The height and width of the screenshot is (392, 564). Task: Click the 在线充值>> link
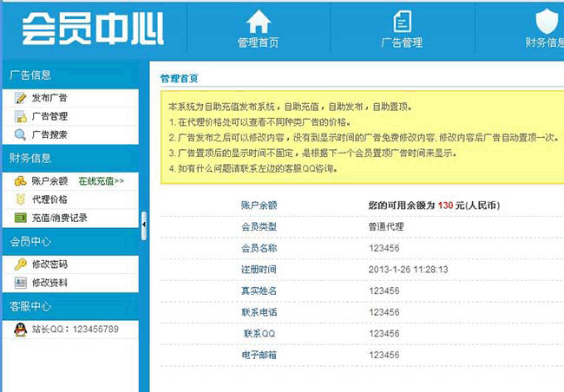pyautogui.click(x=102, y=181)
